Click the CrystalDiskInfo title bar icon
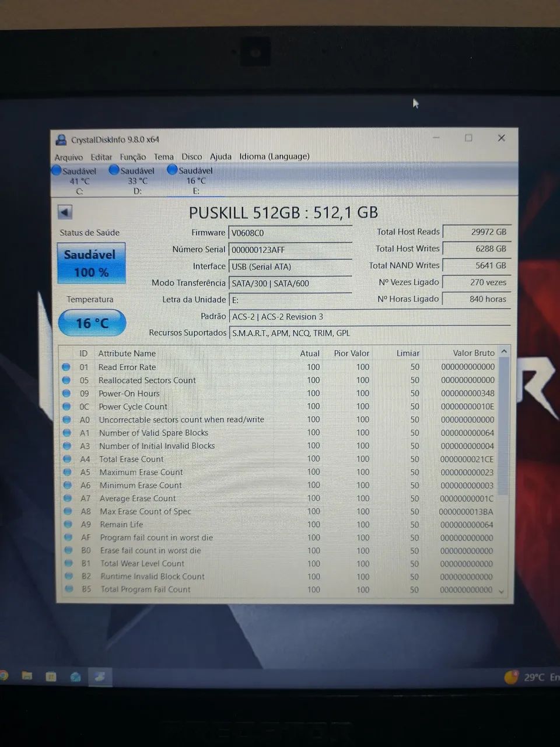The width and height of the screenshot is (560, 747). 61,139
